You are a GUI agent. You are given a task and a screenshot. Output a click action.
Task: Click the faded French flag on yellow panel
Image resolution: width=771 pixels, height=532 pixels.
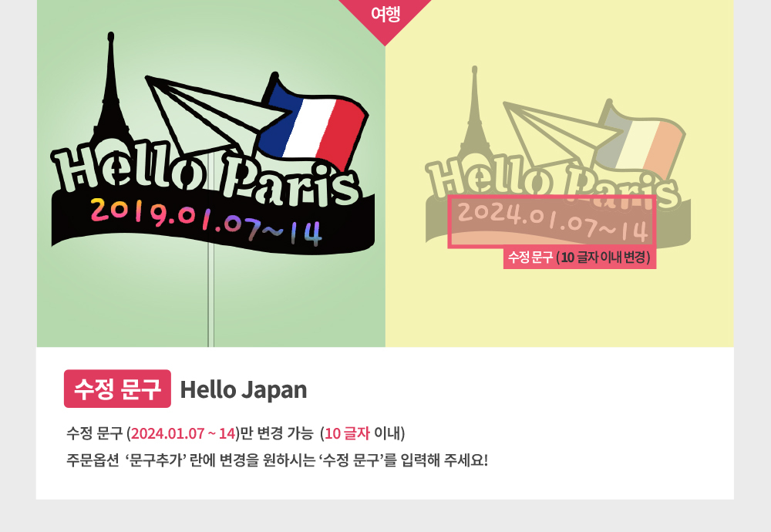click(x=639, y=138)
